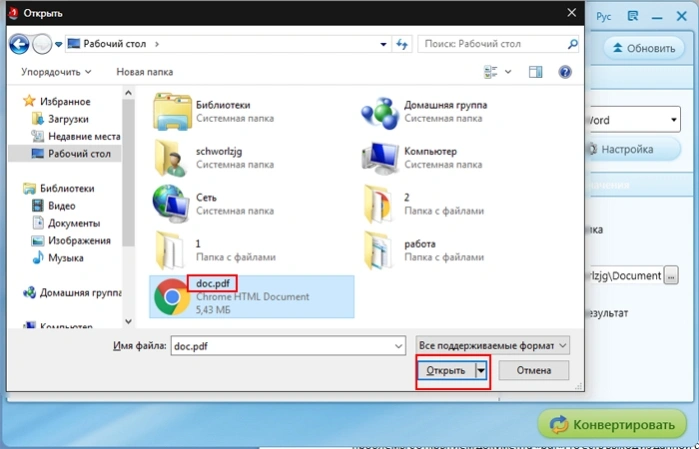The height and width of the screenshot is (449, 699).
Task: Click the navigation pane scroll-down arrow
Action: (128, 321)
